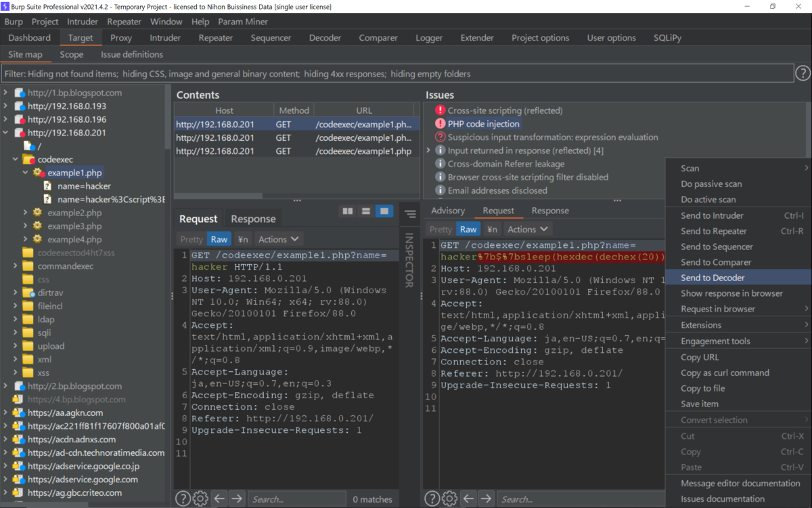This screenshot has width=812, height=508.
Task: Click info icon of Email addresses disclosed
Action: pyautogui.click(x=440, y=190)
